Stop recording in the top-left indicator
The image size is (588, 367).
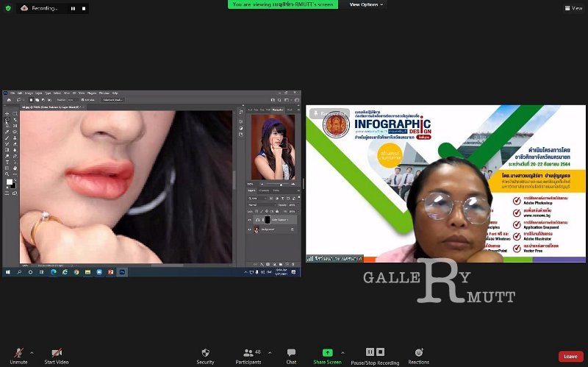pos(83,8)
